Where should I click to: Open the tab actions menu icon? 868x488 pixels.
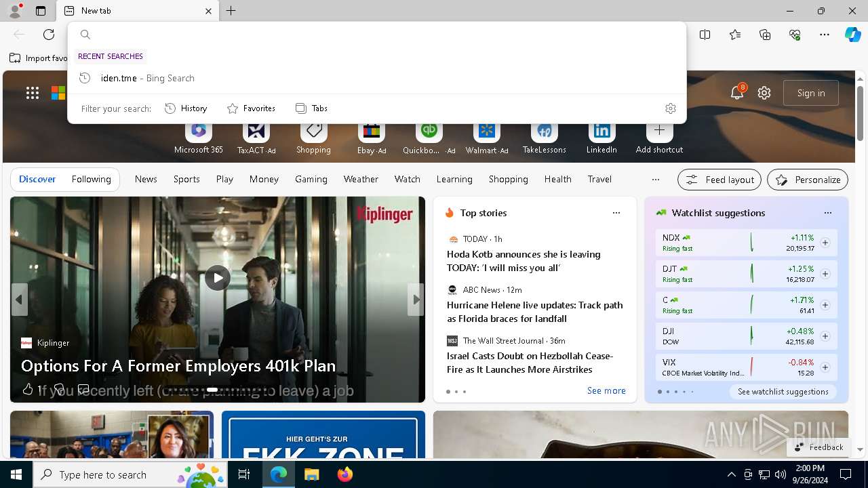[41, 11]
